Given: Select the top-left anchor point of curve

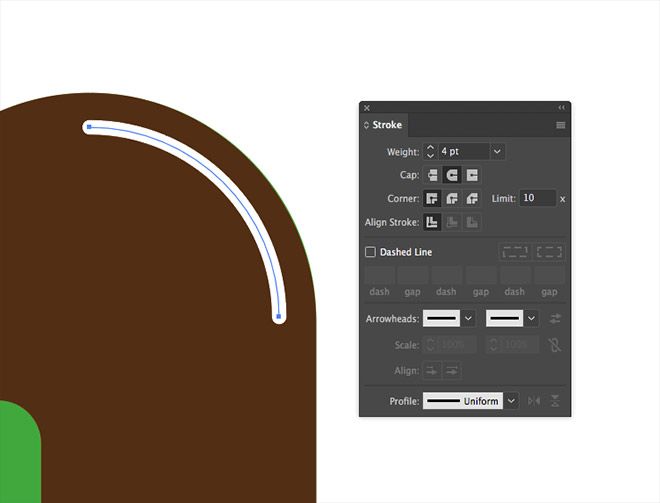Looking at the screenshot, I should tap(89, 127).
